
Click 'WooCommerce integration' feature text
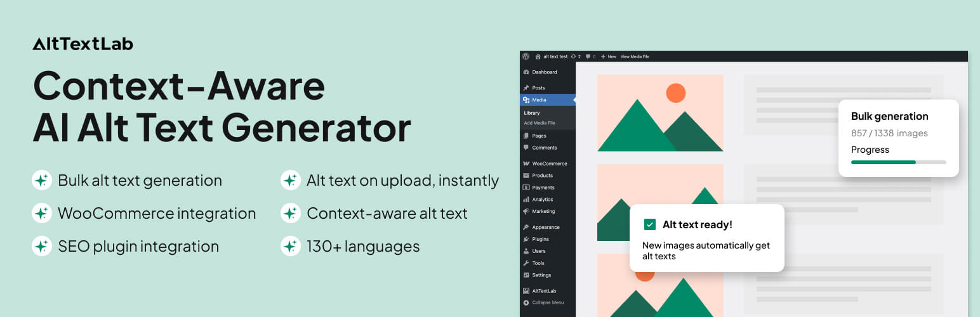pos(157,214)
